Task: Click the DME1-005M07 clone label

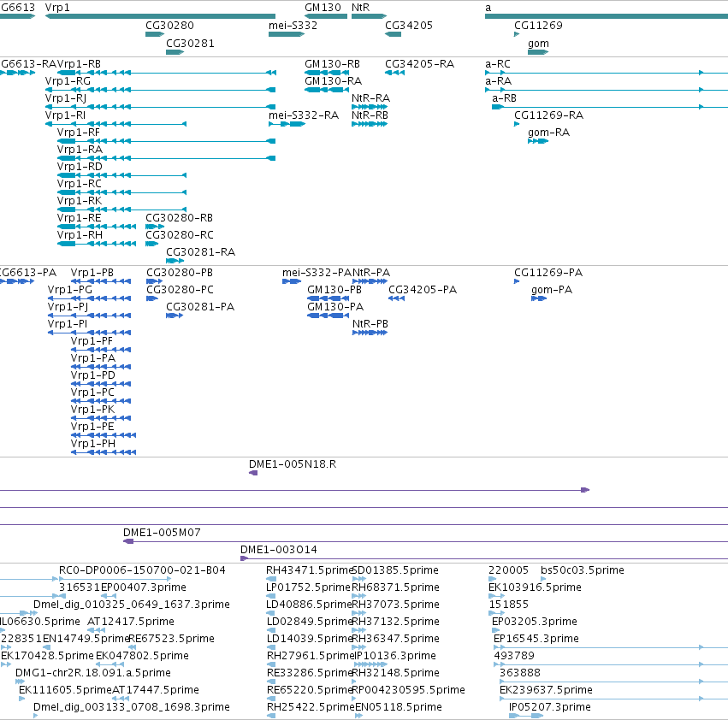Action: [x=162, y=533]
